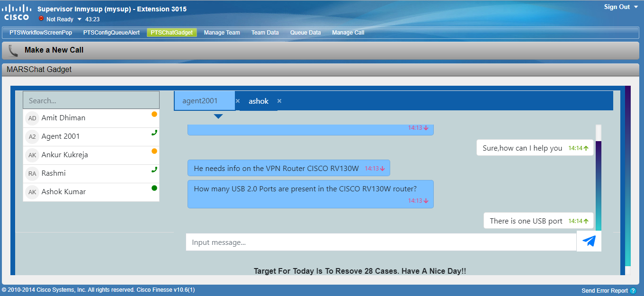This screenshot has height=296, width=644.
Task: Open the Manage Team tab
Action: click(222, 32)
